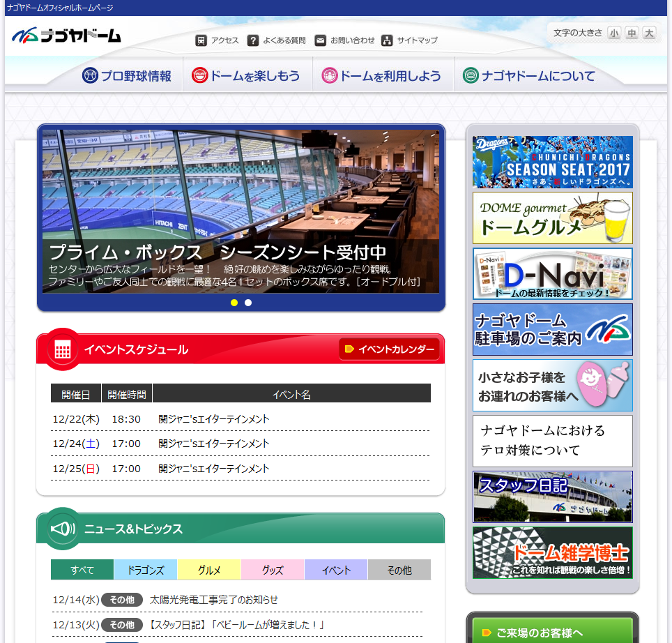672x643 pixels.
Task: Open 太陽光発電工事完了のお知らせ news item
Action: [214, 600]
